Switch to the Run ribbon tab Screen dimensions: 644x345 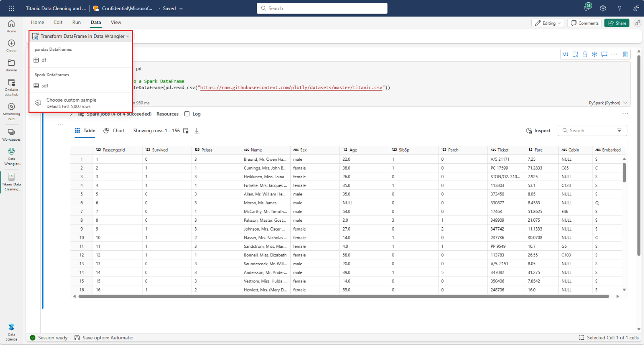[x=76, y=22]
